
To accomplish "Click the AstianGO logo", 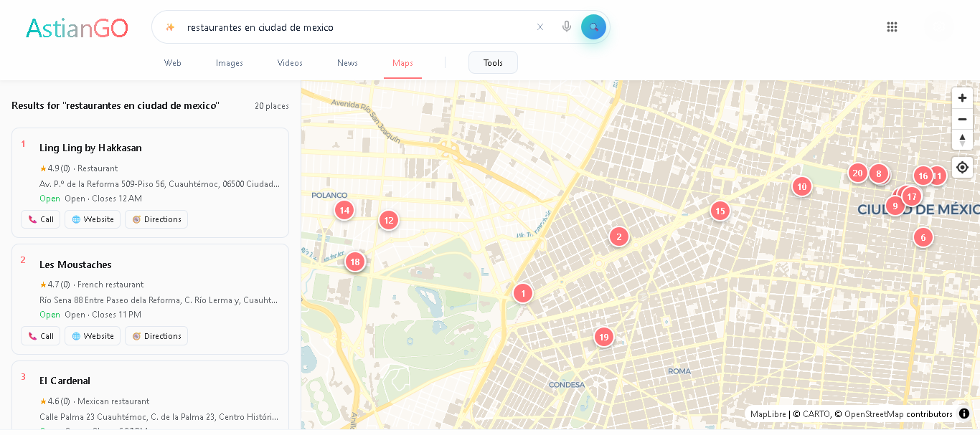I will point(77,28).
